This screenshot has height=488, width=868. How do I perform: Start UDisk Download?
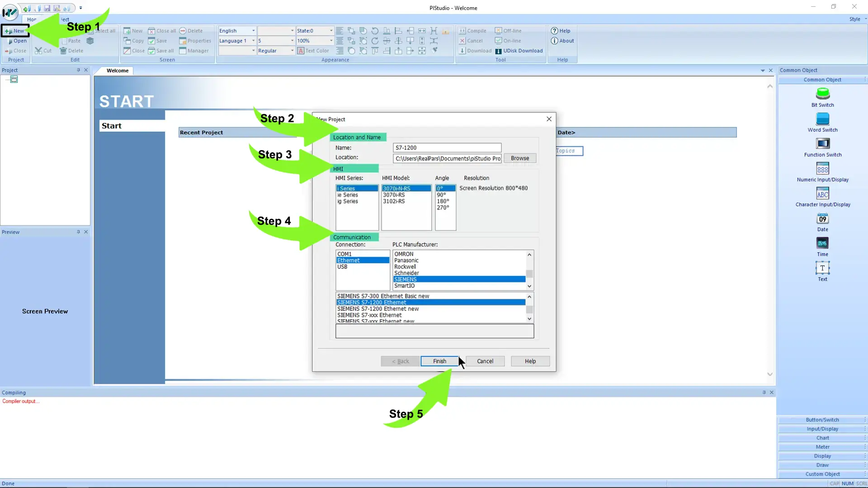519,51
